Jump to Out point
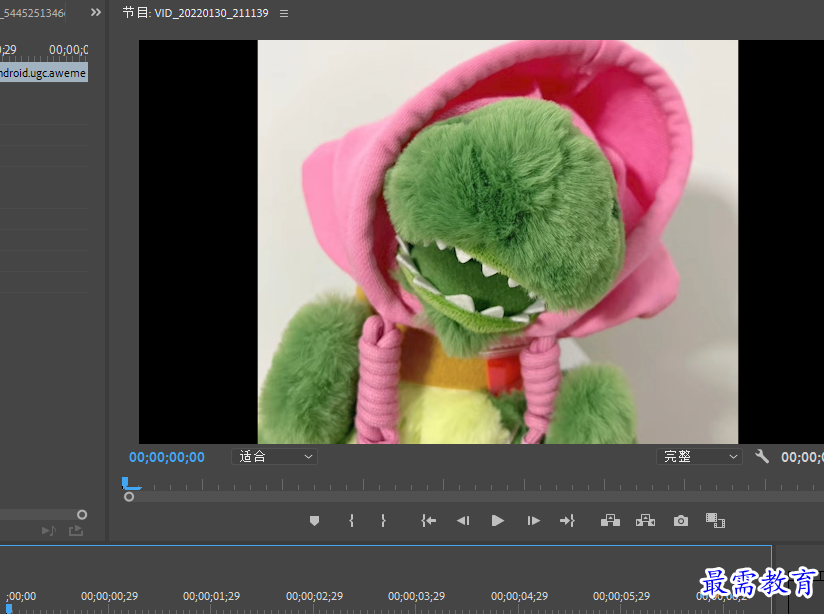This screenshot has width=824, height=614. [568, 521]
